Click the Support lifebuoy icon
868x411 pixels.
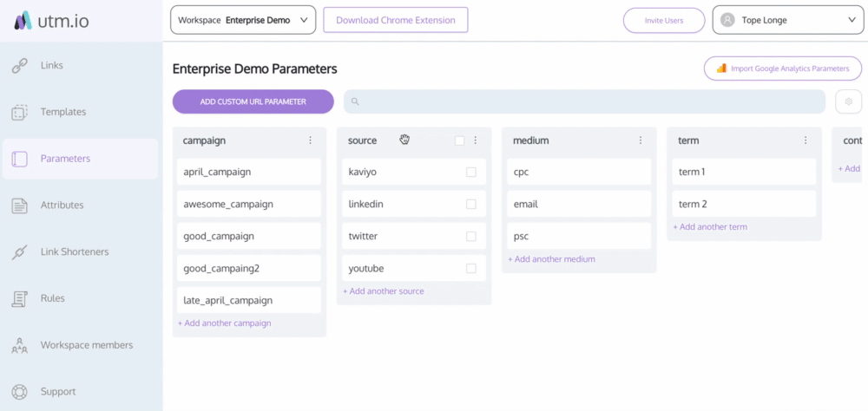tap(19, 392)
